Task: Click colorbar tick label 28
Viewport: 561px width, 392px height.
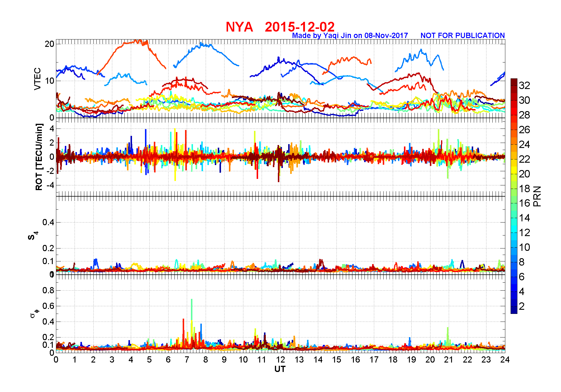Action: pyautogui.click(x=524, y=115)
